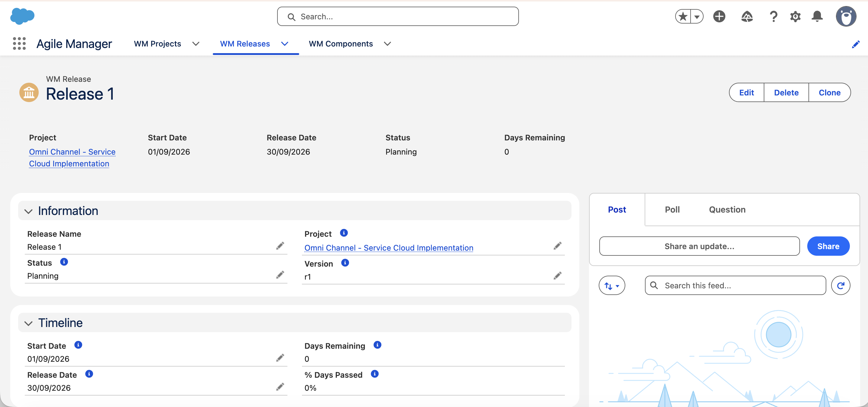
Task: Collapse the Information section
Action: [28, 211]
